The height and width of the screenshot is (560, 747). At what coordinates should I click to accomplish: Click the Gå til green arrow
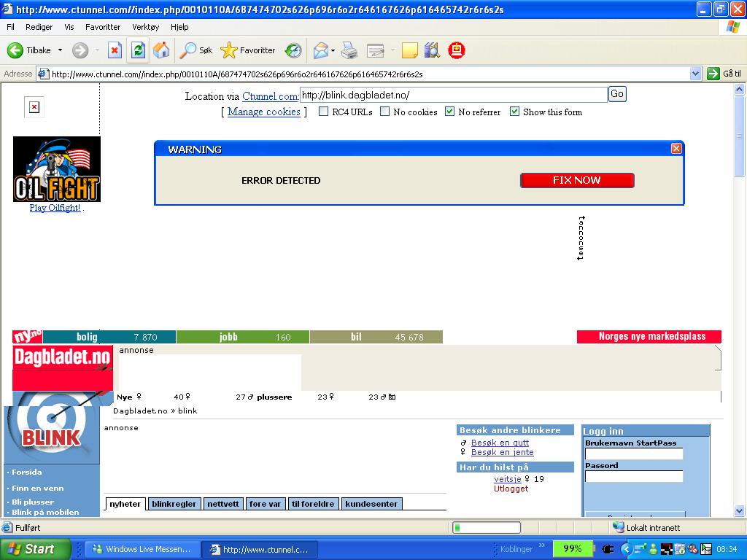pos(713,74)
